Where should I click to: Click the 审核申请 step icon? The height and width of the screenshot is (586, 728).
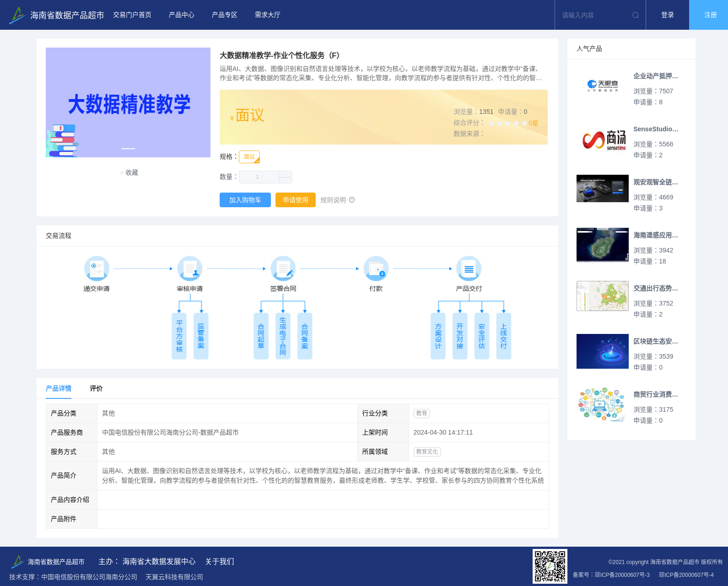tap(190, 269)
